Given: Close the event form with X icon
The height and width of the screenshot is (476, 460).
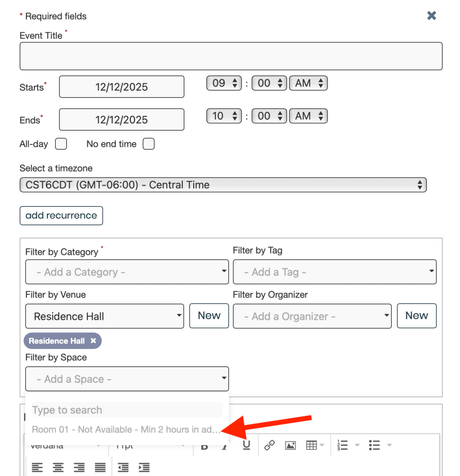Looking at the screenshot, I should click(432, 16).
